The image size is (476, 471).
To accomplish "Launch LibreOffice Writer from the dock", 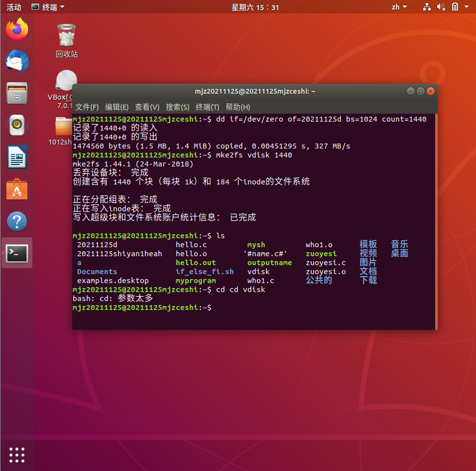I will tap(17, 157).
